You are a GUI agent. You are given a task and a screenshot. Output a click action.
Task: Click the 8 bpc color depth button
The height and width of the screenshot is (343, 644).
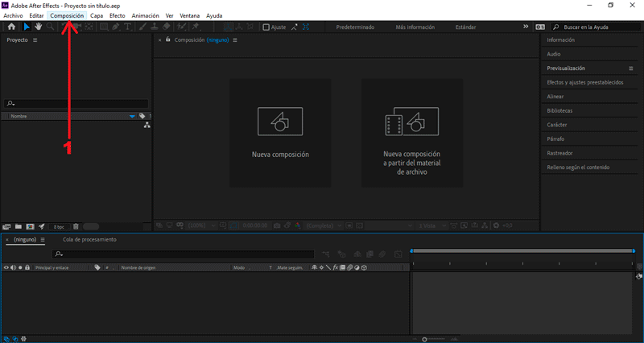click(59, 227)
